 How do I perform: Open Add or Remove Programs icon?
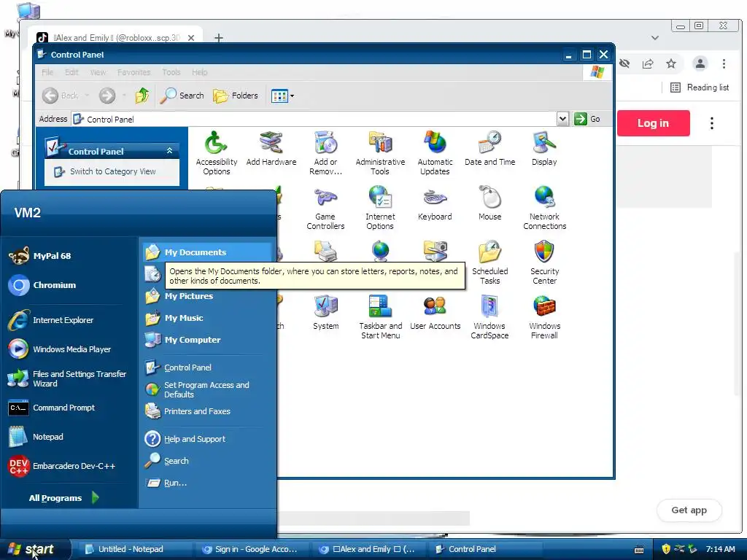[x=326, y=152]
